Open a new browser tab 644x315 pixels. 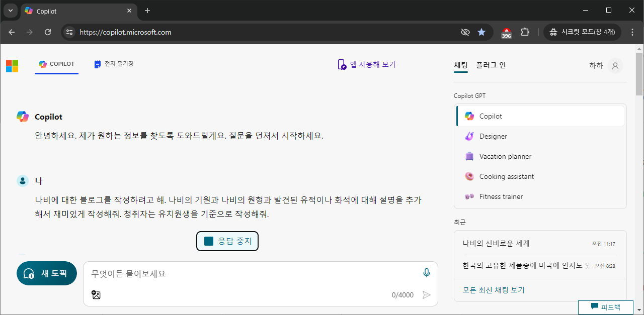click(x=147, y=11)
